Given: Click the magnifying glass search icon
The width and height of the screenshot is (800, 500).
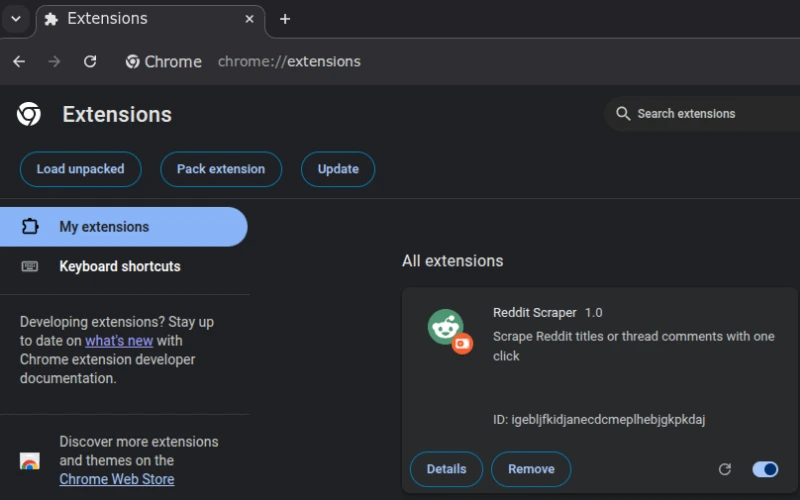Looking at the screenshot, I should pos(623,113).
